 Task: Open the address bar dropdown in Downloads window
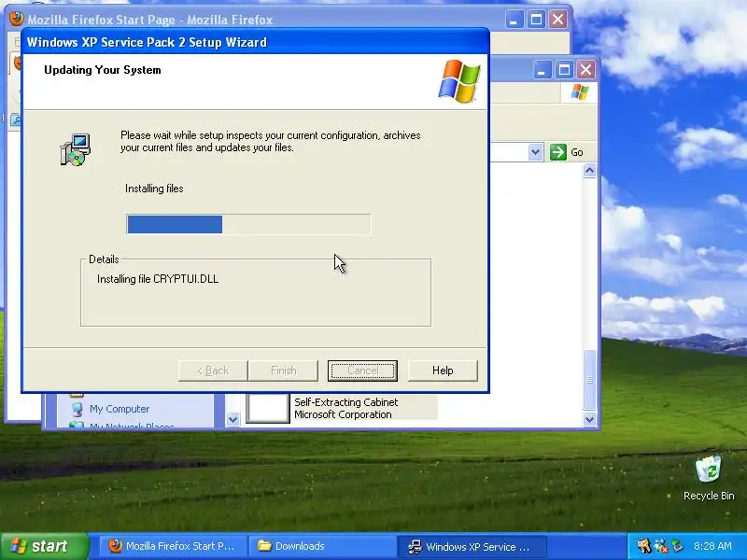535,152
